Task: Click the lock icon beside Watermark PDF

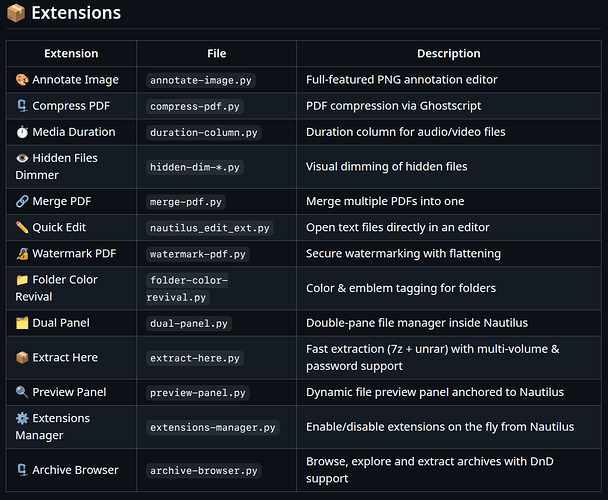Action: click(22, 254)
